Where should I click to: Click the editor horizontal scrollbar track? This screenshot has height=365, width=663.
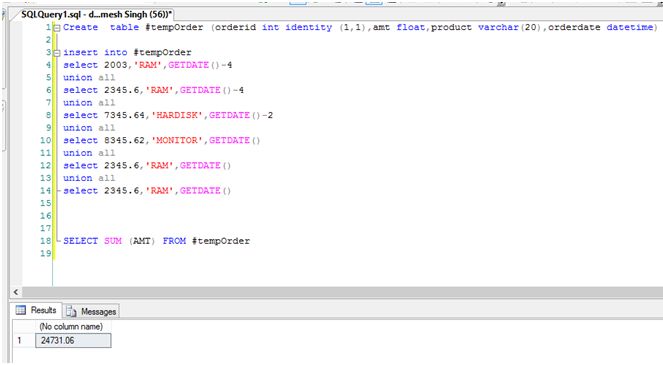[342, 292]
